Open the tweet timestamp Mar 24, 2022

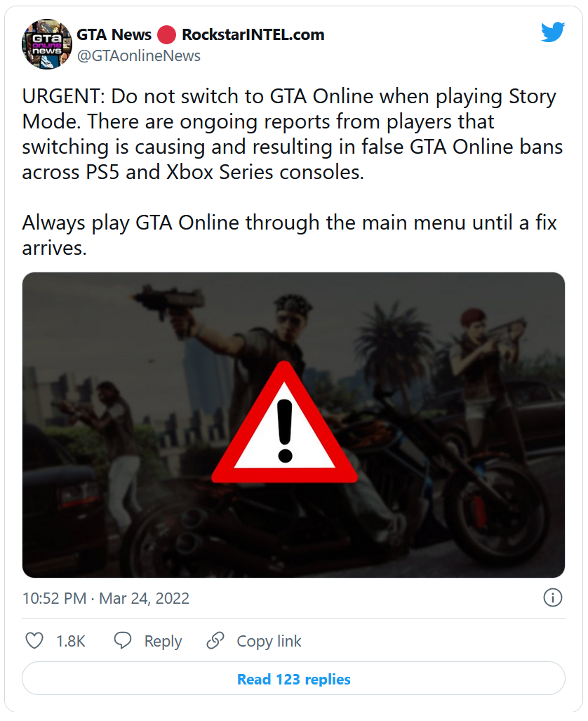click(144, 598)
